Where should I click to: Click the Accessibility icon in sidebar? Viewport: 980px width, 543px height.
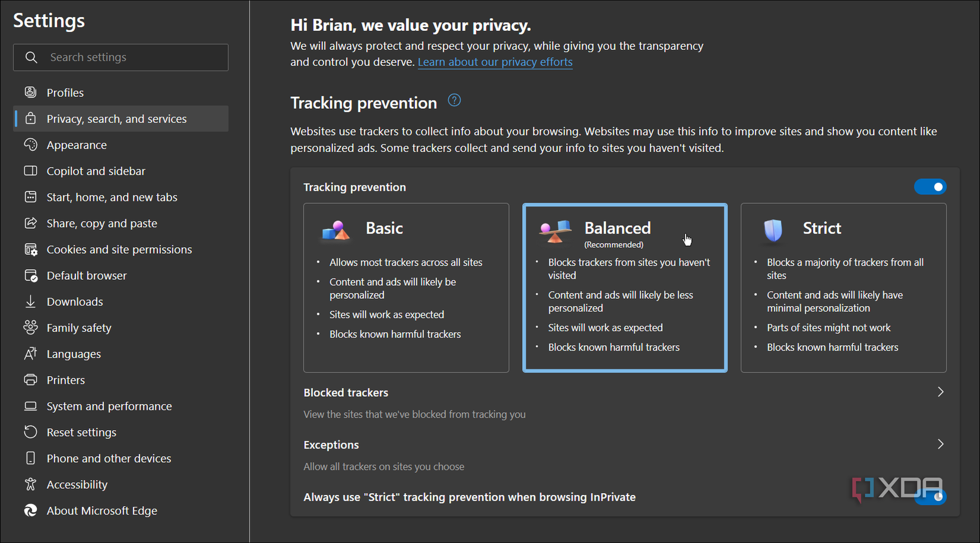pos(30,484)
